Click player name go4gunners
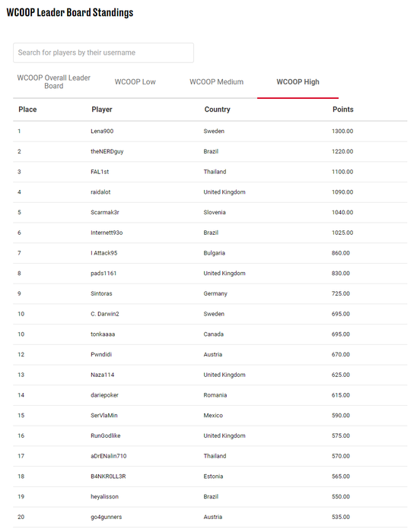420x532 pixels. 106,517
